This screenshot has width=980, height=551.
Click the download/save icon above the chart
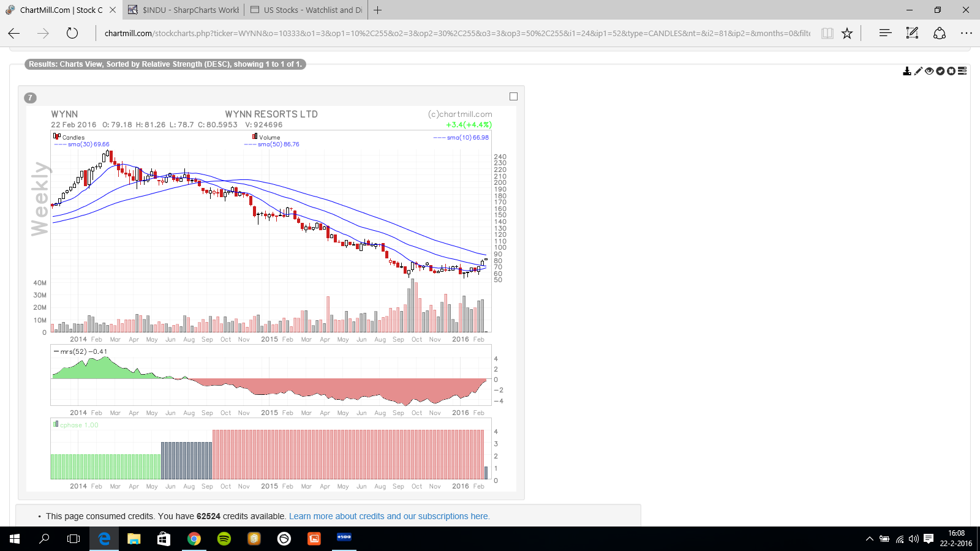pos(907,71)
